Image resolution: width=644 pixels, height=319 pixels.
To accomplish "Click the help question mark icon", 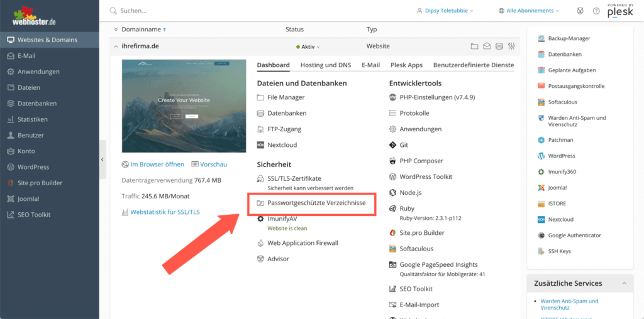I will coord(596,11).
